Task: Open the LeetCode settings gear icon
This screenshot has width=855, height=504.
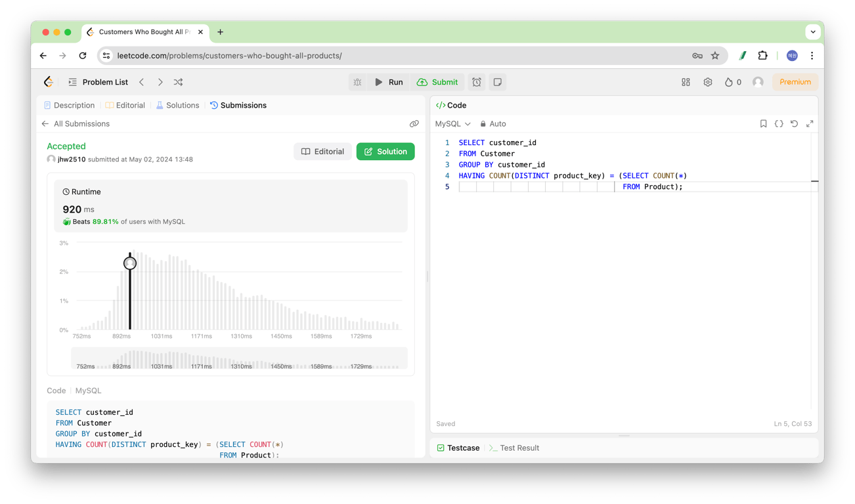Action: pyautogui.click(x=707, y=81)
